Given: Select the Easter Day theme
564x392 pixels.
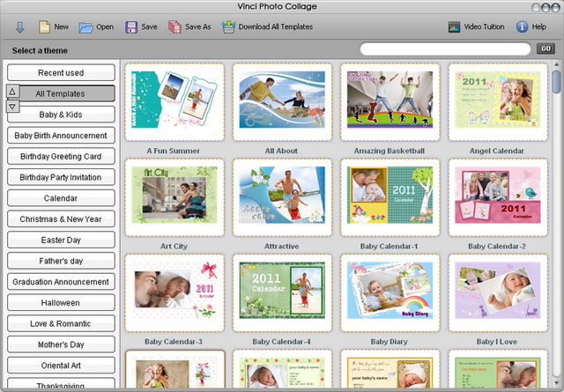Looking at the screenshot, I should point(61,240).
